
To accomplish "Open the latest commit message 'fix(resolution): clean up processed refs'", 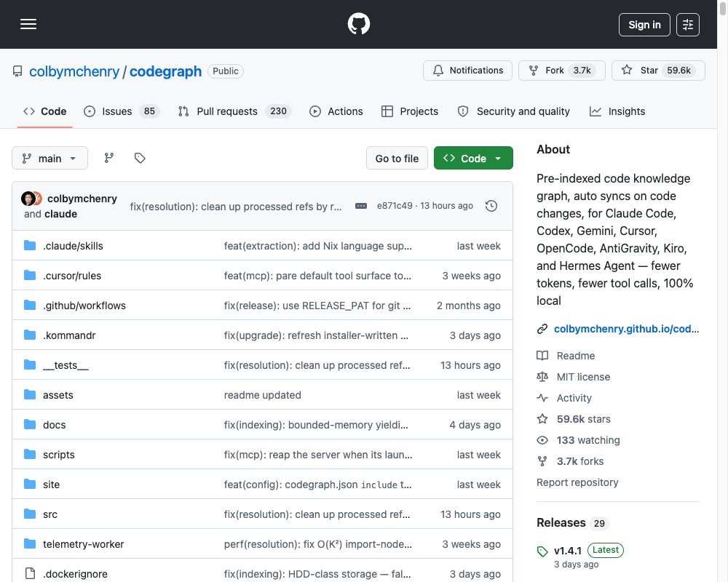I will [x=236, y=207].
